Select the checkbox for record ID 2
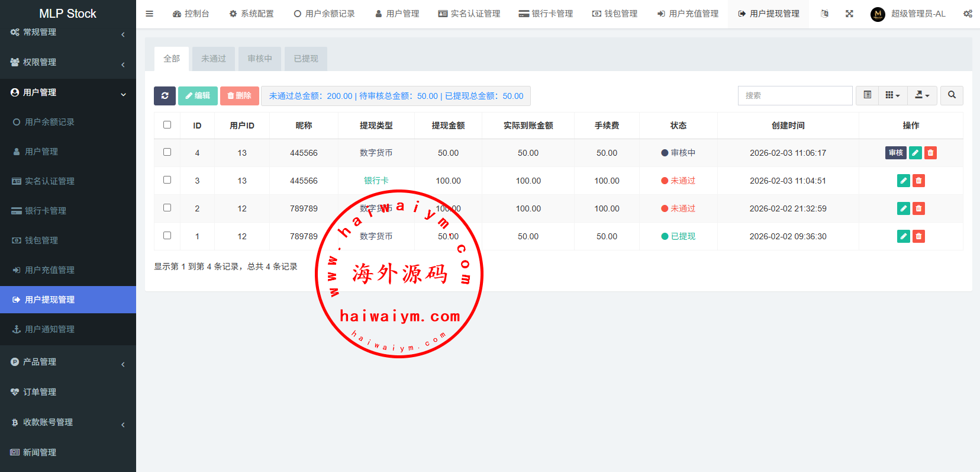980x472 pixels. tap(167, 208)
